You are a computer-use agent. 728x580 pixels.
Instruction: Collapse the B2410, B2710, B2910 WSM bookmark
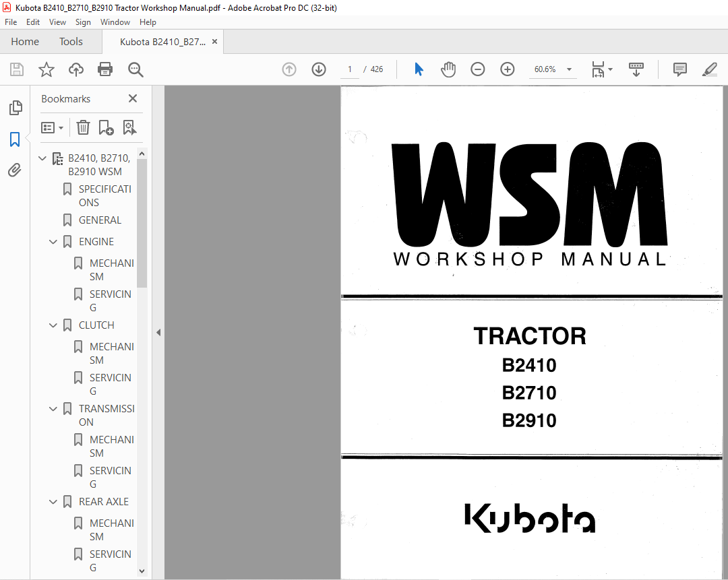(42, 158)
